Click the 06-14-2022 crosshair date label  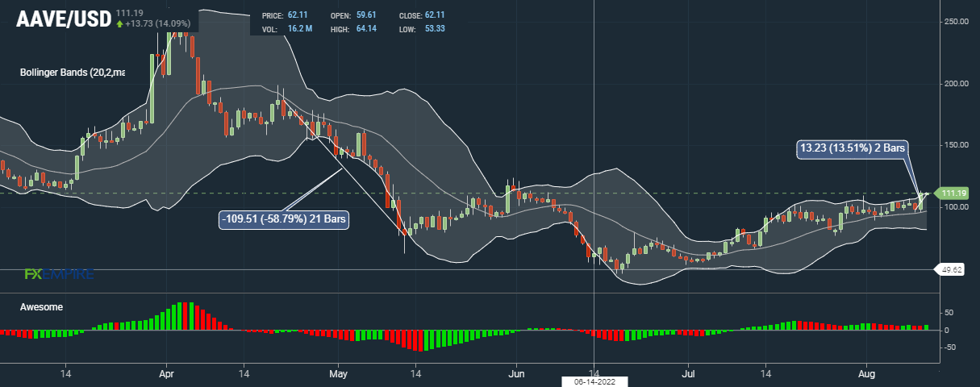594,381
